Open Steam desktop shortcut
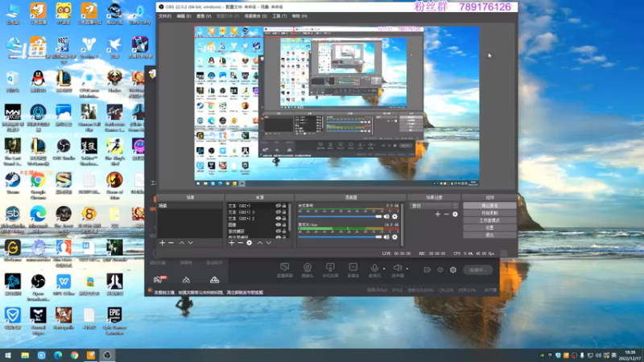The width and height of the screenshot is (644, 362). (13, 183)
